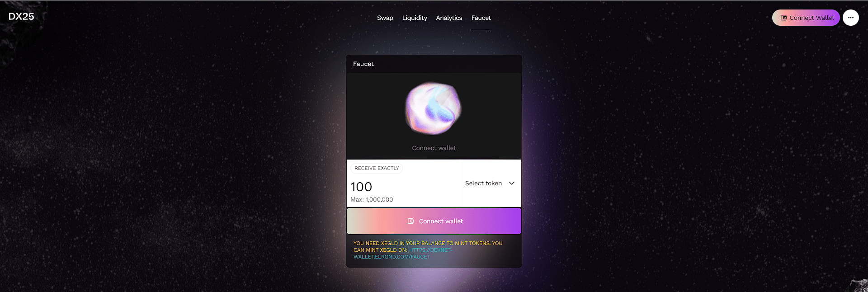Click wallet icon in the large gradient button
868x292 pixels.
(410, 221)
